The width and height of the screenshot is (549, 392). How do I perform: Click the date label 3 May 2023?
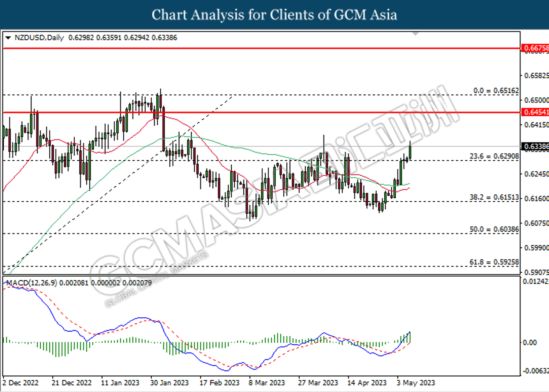(x=416, y=383)
